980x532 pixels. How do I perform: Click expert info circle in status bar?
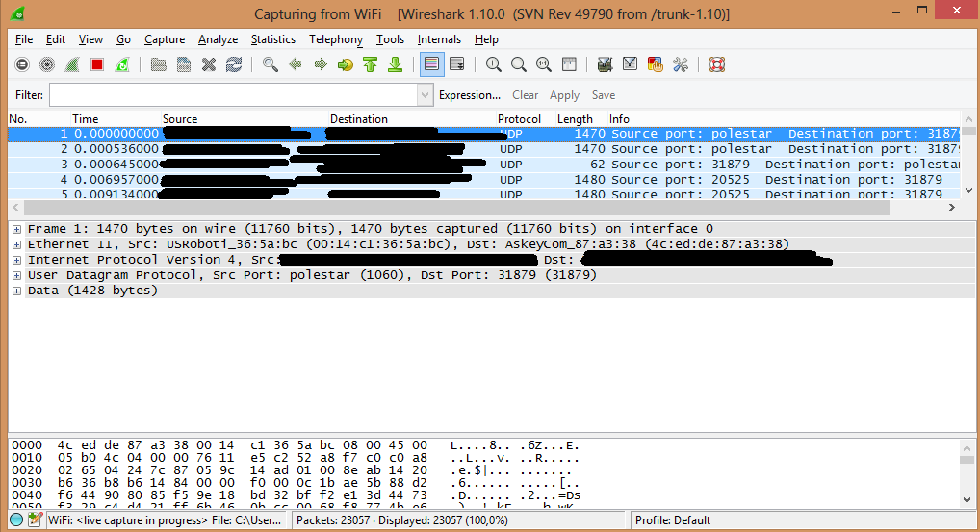[x=17, y=519]
